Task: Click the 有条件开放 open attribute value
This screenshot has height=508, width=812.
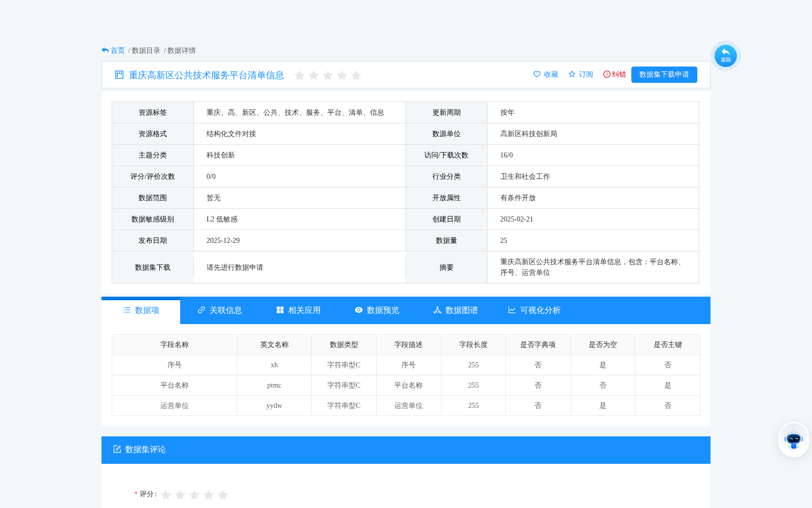Action: (x=518, y=198)
